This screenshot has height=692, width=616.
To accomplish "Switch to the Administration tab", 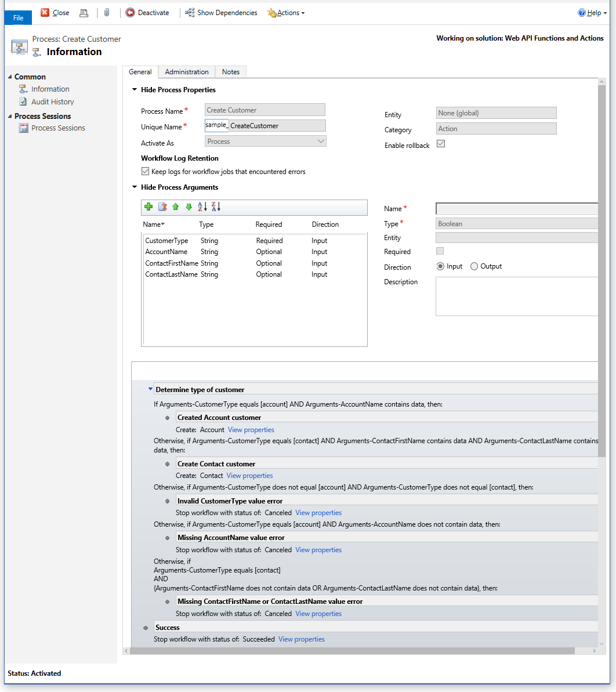I will [187, 72].
